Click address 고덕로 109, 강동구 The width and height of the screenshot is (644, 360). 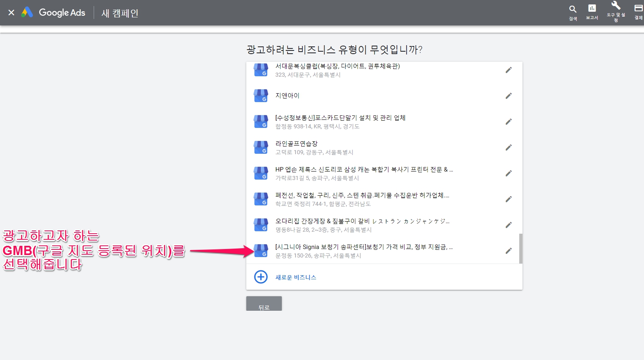pos(314,152)
